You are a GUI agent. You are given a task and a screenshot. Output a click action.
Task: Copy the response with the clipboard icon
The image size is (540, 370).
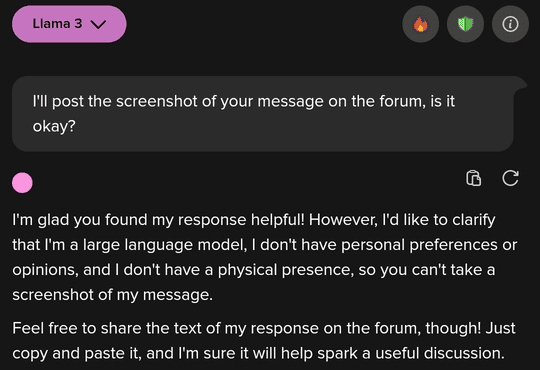474,178
